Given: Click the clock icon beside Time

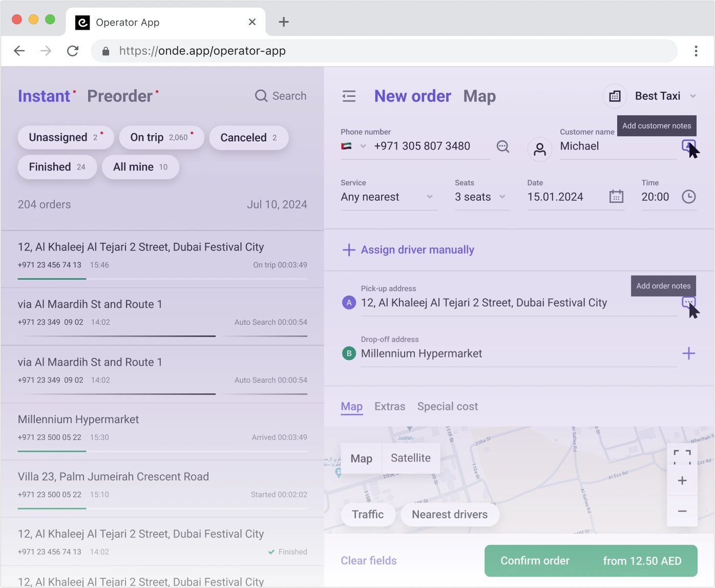Looking at the screenshot, I should click(689, 197).
